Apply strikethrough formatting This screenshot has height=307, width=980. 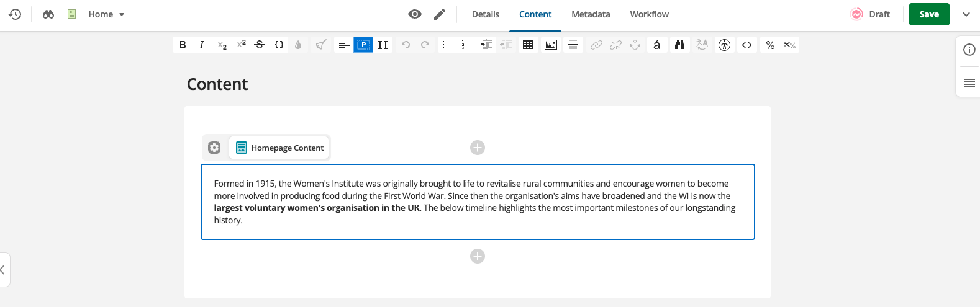click(x=260, y=45)
